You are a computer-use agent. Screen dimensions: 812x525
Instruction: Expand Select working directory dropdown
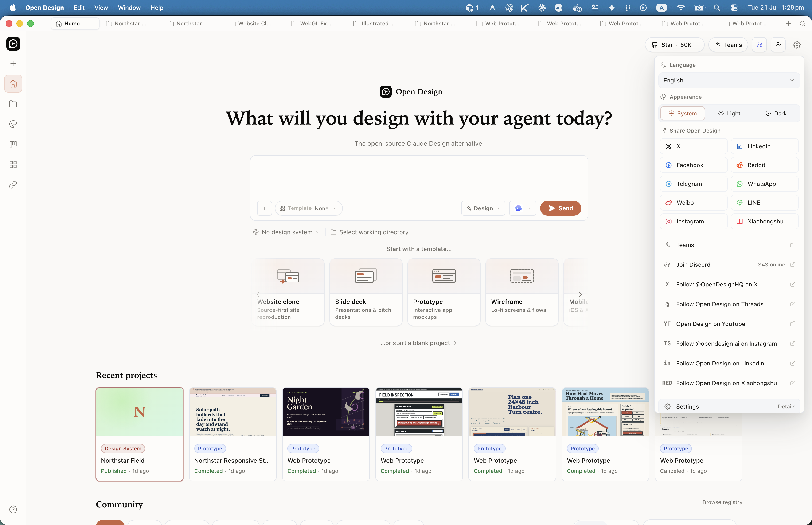click(373, 232)
